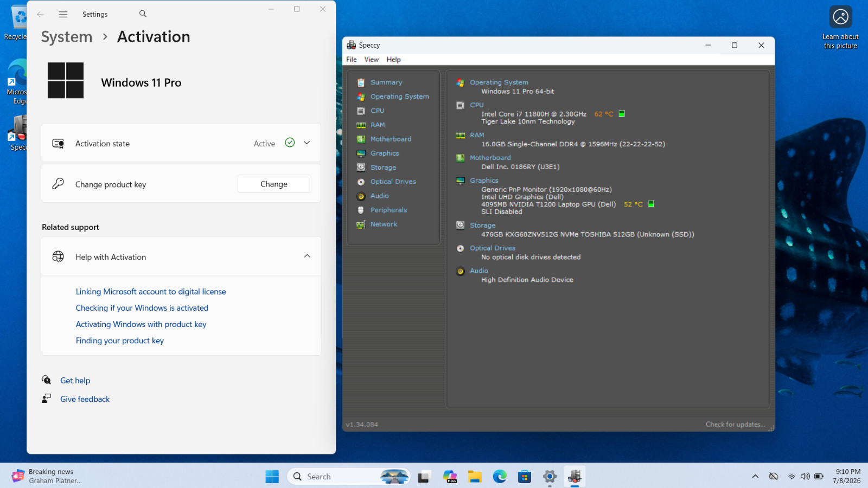Click Check for updates in Speccy
This screenshot has width=868, height=488.
pyautogui.click(x=735, y=425)
